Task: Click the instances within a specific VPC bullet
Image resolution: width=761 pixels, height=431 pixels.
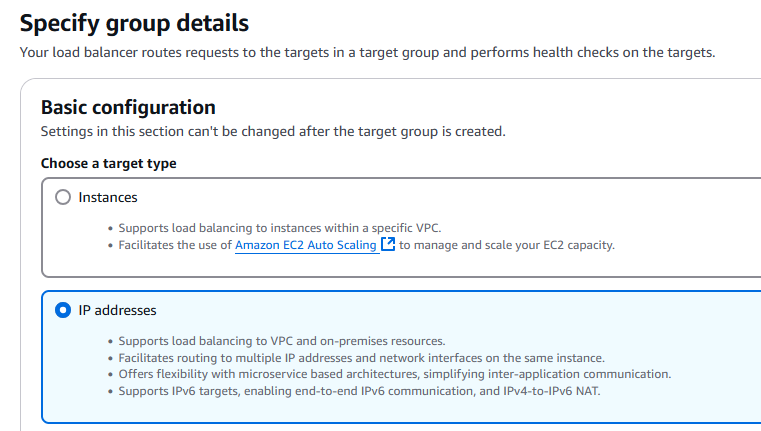Action: [280, 228]
